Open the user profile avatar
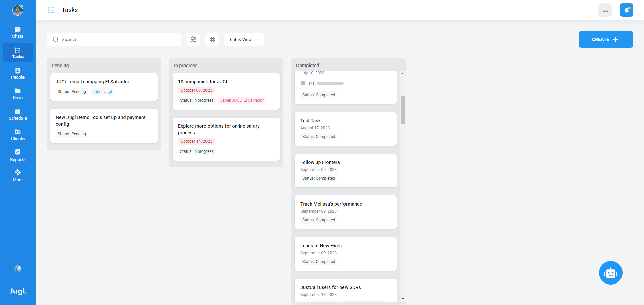The image size is (644, 305). [18, 10]
